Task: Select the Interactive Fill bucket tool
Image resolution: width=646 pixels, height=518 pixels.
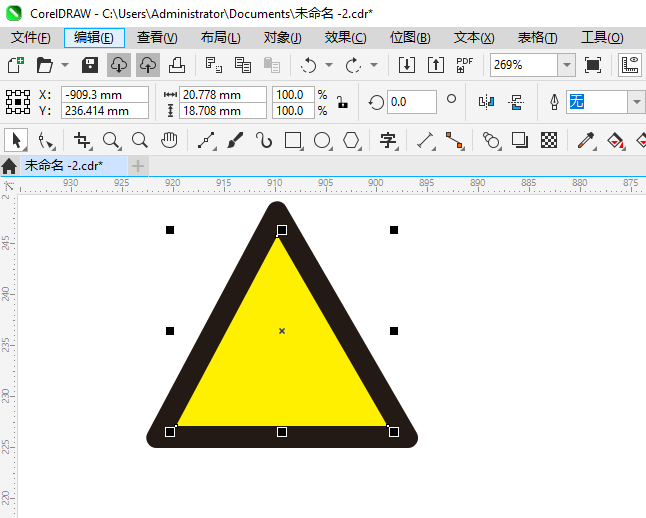Action: (x=616, y=141)
